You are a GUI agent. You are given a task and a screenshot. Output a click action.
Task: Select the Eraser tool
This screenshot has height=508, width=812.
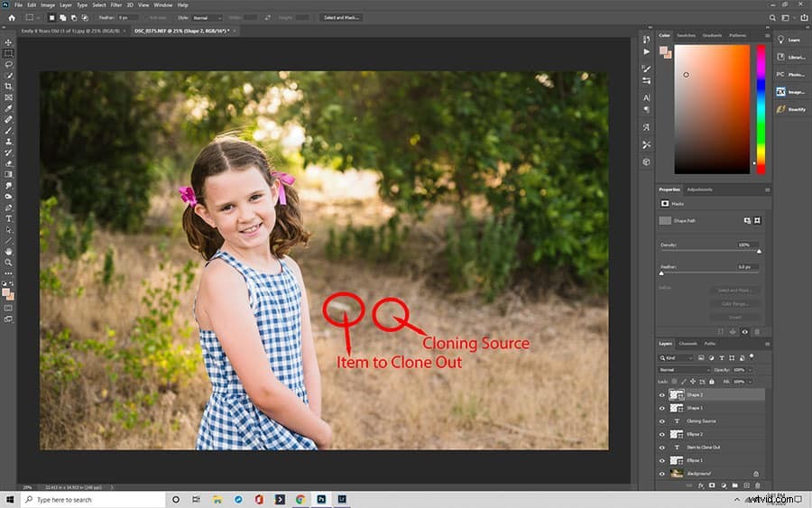pos(8,163)
